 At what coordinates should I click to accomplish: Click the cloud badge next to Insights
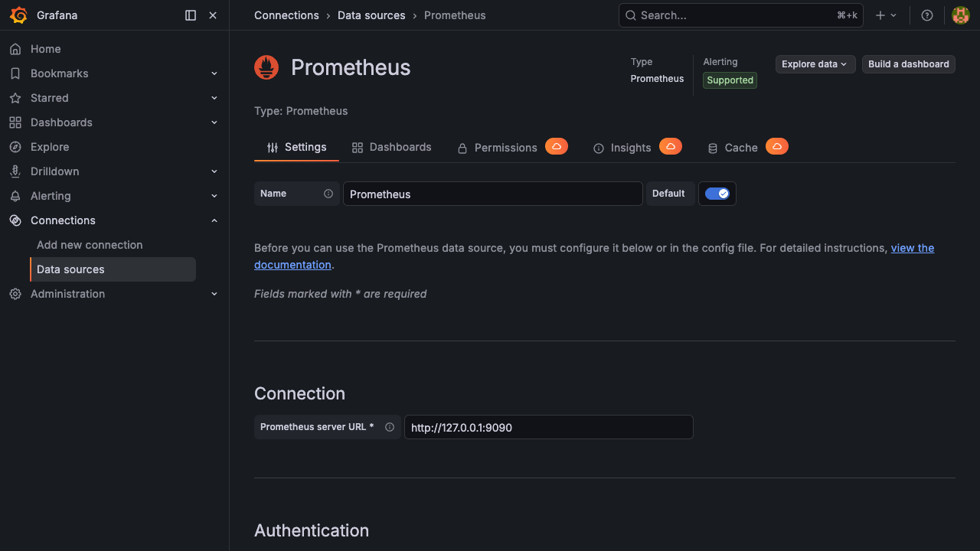[671, 146]
